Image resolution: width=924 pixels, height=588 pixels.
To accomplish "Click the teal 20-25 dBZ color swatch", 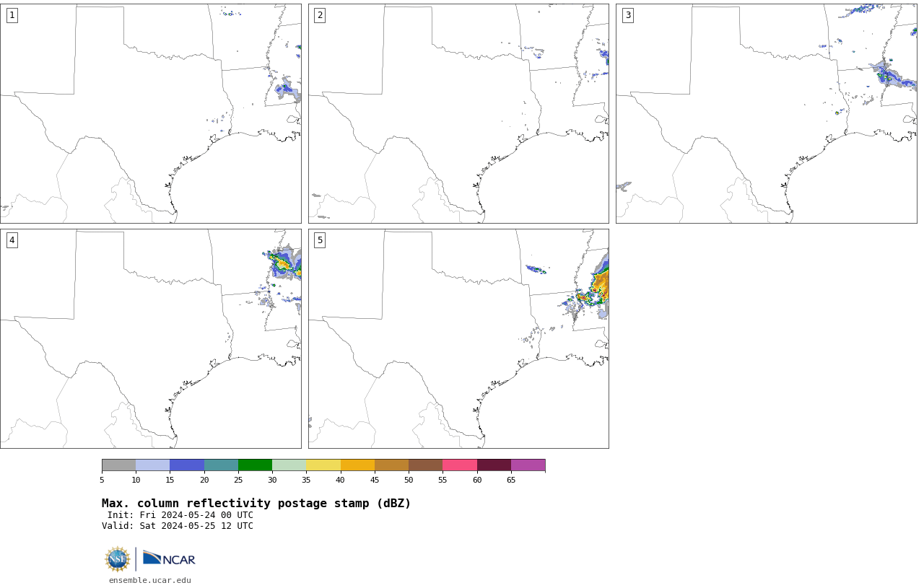I will pyautogui.click(x=221, y=465).
